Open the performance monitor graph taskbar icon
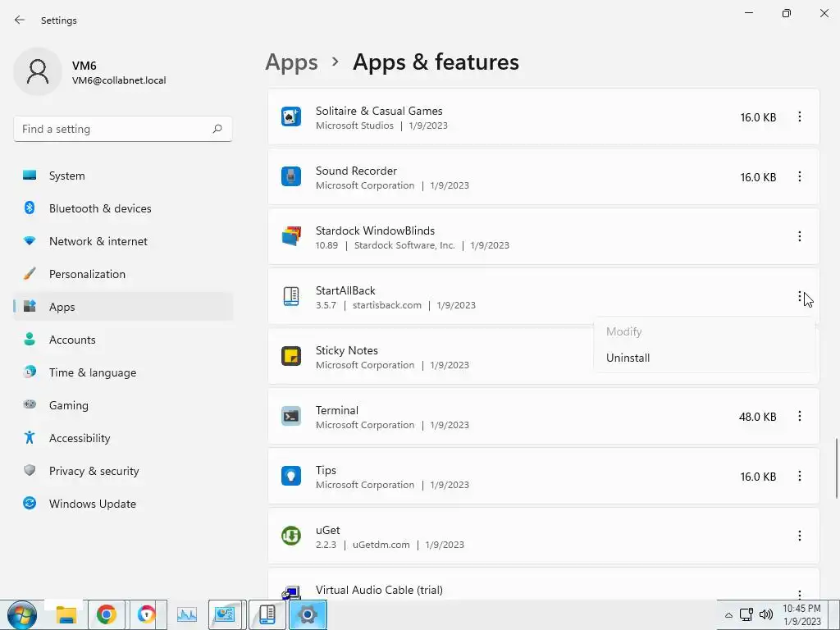The height and width of the screenshot is (630, 840). pyautogui.click(x=187, y=615)
